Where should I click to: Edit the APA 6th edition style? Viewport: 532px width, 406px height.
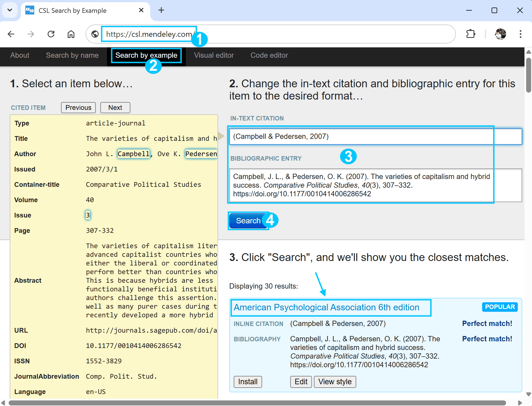click(x=301, y=382)
